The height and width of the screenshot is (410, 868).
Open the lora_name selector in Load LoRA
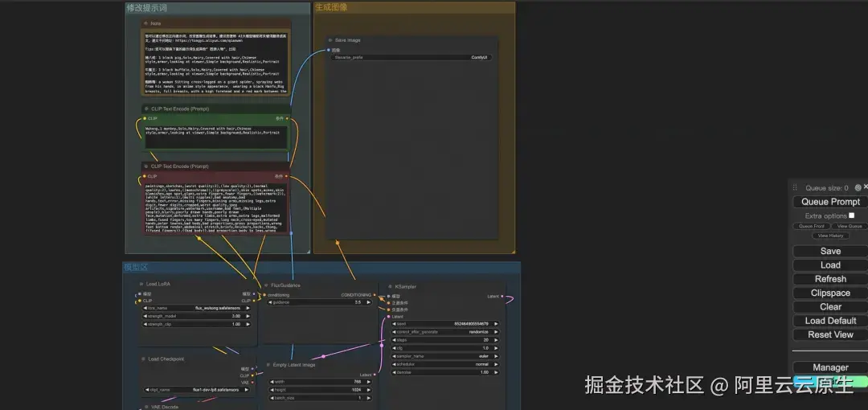click(x=197, y=308)
